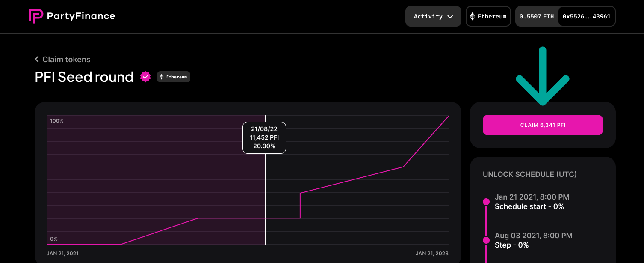Click the chart tooltip showing 21/08/22

pos(264,137)
